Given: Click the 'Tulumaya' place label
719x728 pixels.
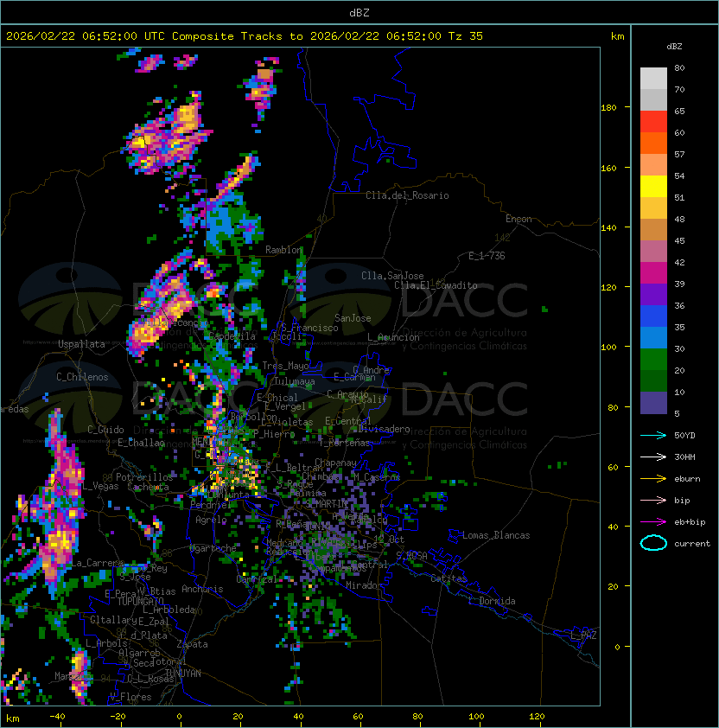Looking at the screenshot, I should (295, 381).
